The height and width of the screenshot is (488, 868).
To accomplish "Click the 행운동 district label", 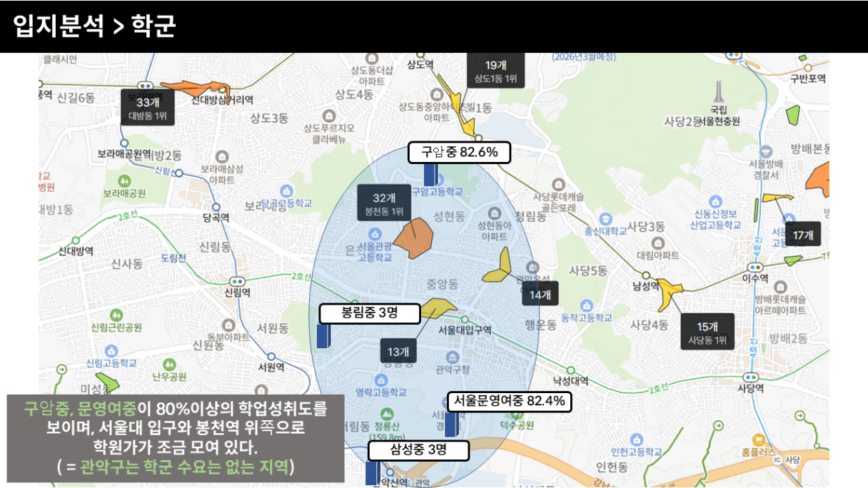I will tap(540, 325).
